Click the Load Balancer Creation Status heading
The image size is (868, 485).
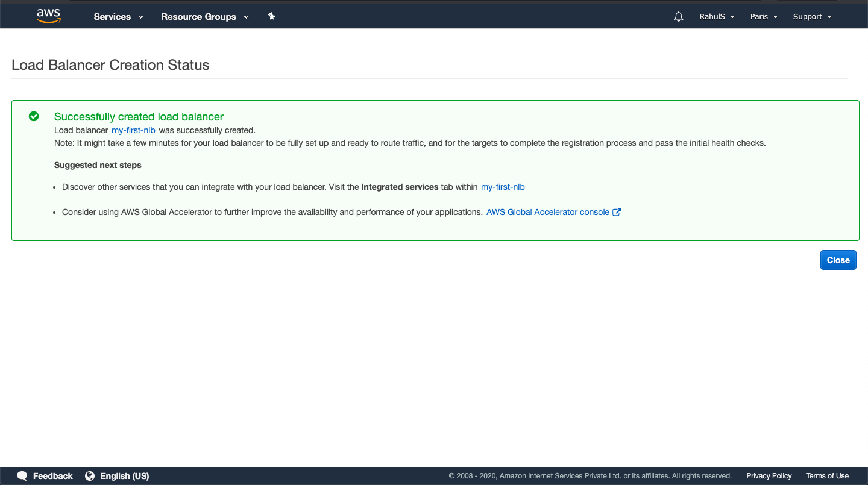[x=110, y=65]
